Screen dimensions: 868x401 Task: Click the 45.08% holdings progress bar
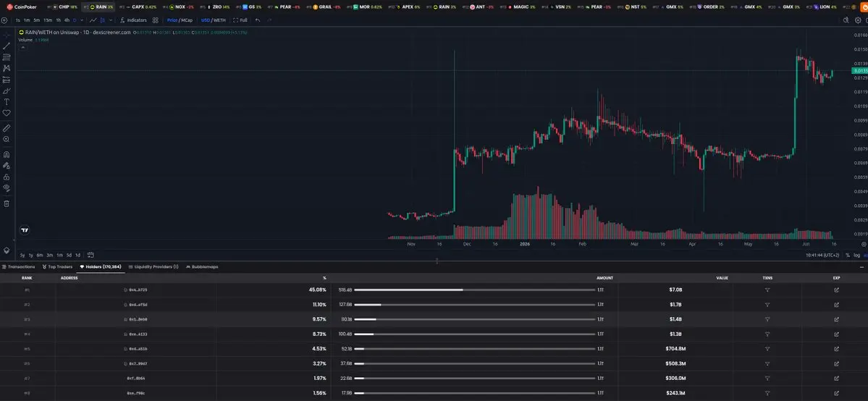pyautogui.click(x=474, y=290)
